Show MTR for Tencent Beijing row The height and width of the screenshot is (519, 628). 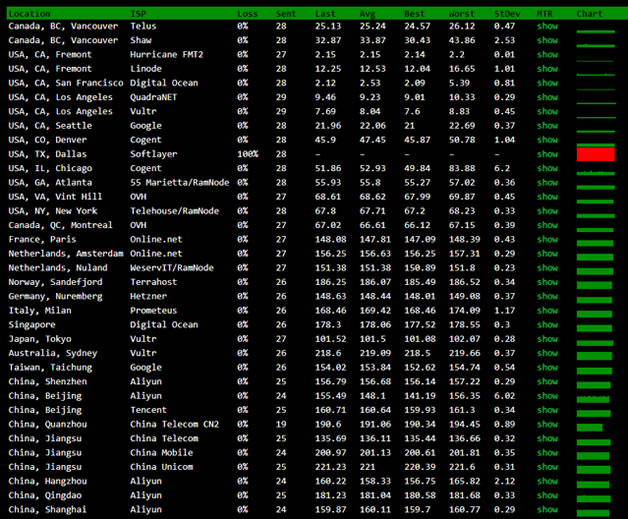coord(547,410)
